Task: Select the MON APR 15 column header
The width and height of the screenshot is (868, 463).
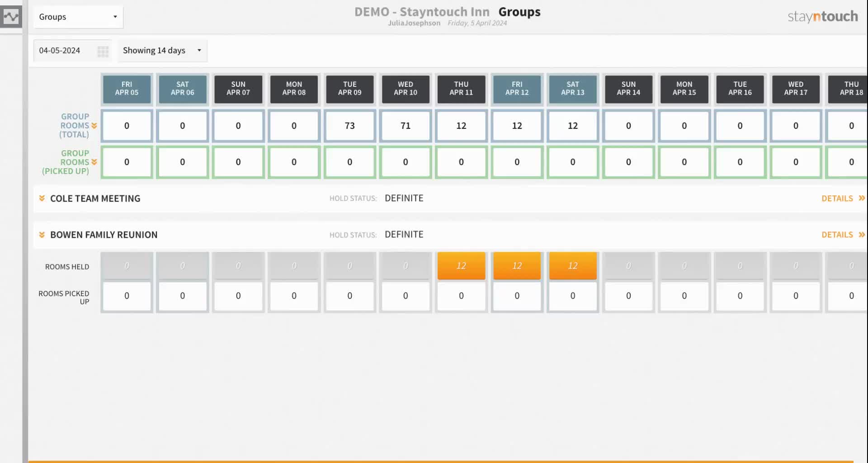Action: click(x=684, y=89)
